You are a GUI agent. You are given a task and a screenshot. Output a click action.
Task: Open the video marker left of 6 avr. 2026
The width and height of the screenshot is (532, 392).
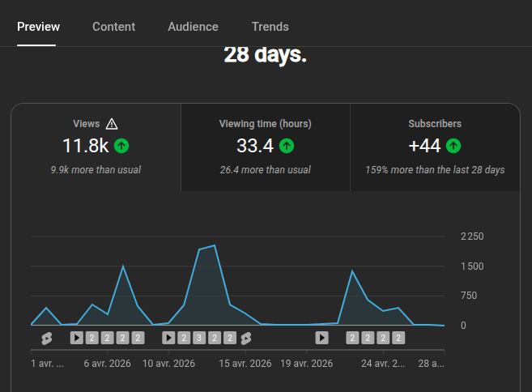[x=77, y=338]
